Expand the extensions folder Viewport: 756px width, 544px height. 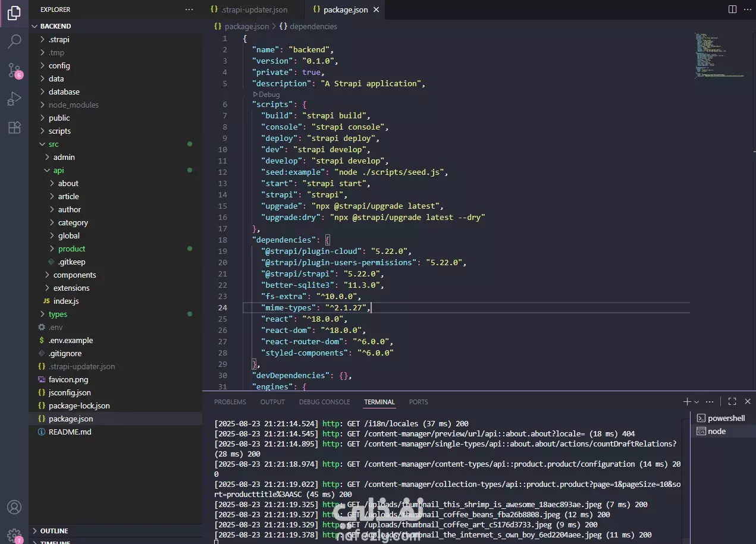[115, 288]
